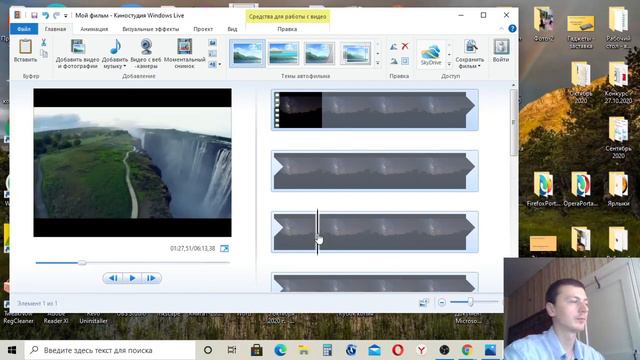Open the quick access toolbar customize dropdown
This screenshot has width=640, height=360.
click(66, 16)
